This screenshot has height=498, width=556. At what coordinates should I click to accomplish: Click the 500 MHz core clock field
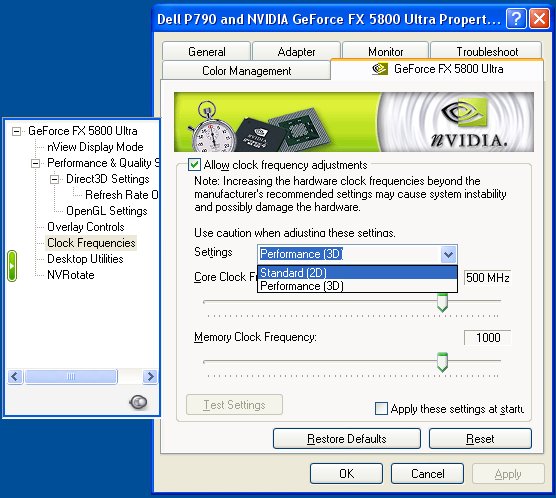(x=488, y=277)
